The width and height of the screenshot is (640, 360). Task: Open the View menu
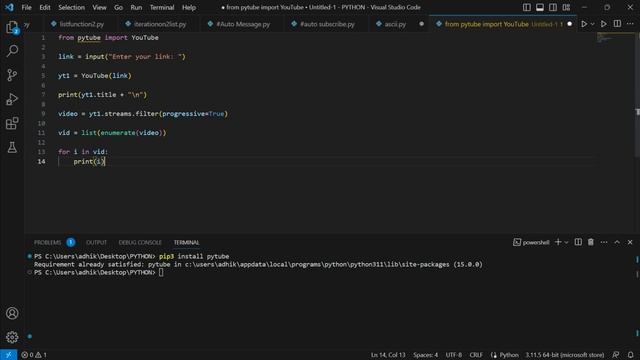[99, 7]
